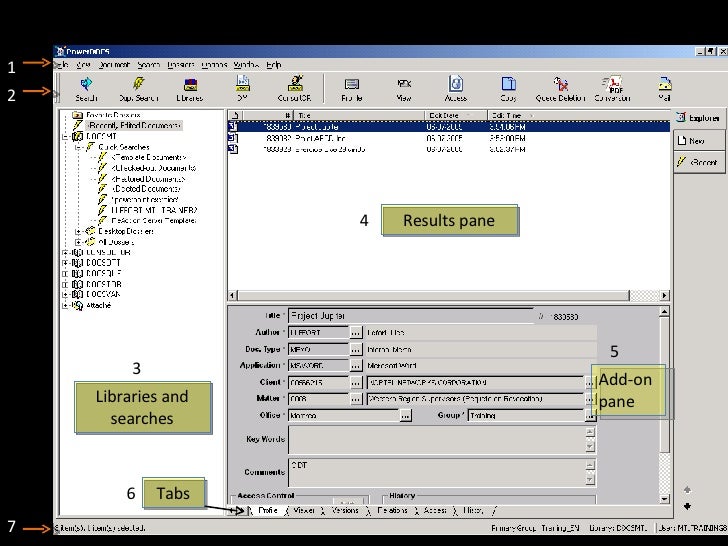The image size is (728, 546).
Task: Switch to the Relations tab
Action: [392, 510]
